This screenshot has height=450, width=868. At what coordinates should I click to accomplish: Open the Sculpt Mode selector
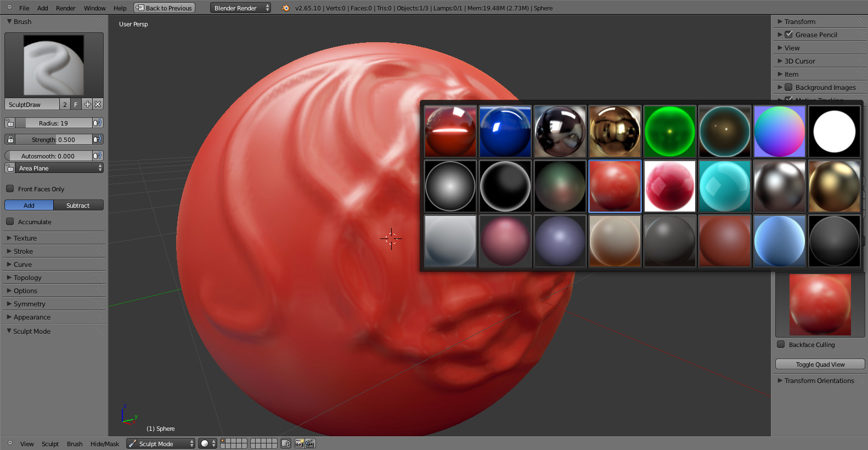click(x=161, y=443)
